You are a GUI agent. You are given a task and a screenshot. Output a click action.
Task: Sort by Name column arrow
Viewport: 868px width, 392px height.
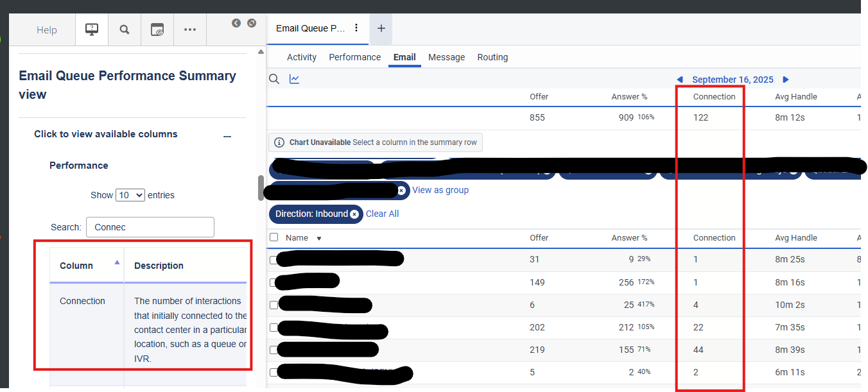[x=319, y=238]
